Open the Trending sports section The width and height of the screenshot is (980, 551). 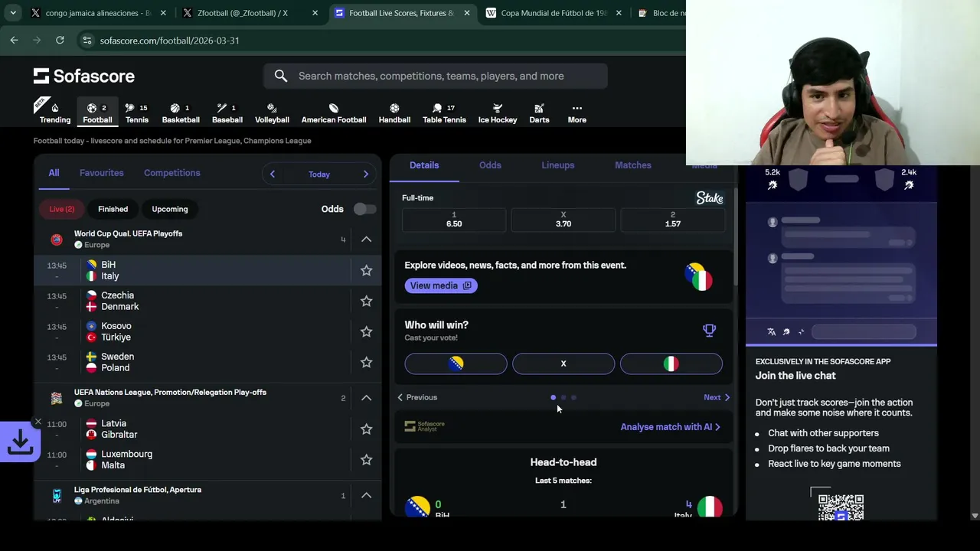click(54, 113)
